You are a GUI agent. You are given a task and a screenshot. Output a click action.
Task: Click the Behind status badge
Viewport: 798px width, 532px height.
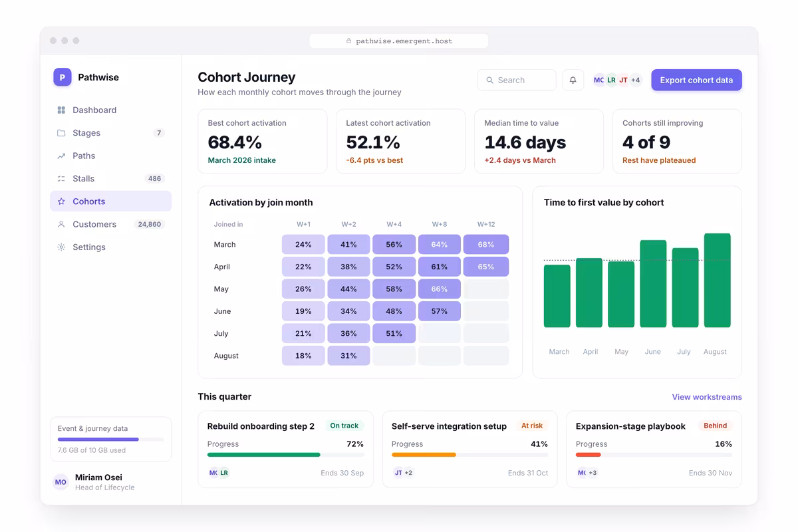coord(716,426)
